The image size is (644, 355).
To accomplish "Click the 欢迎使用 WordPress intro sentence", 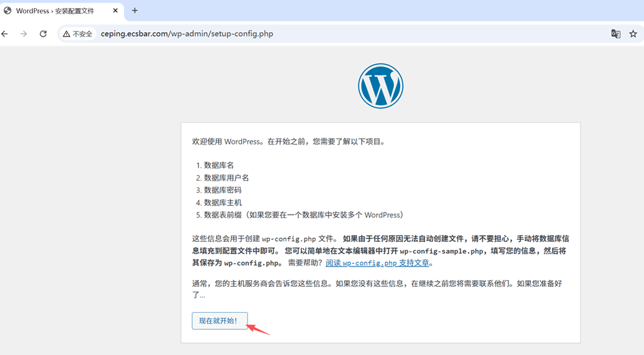I will click(290, 142).
